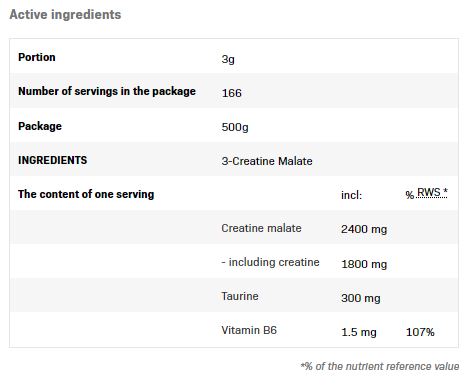Select the Portion row label
469x385 pixels.
pos(37,57)
